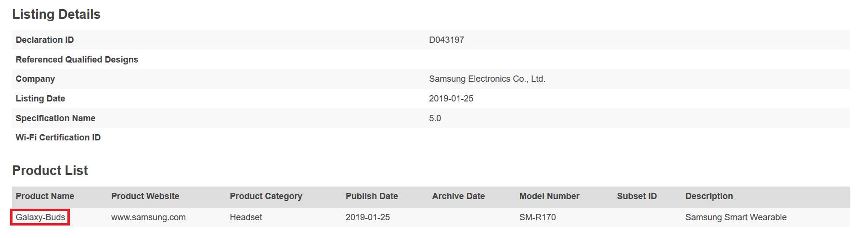Open the www.samsung.com product website

coord(148,217)
